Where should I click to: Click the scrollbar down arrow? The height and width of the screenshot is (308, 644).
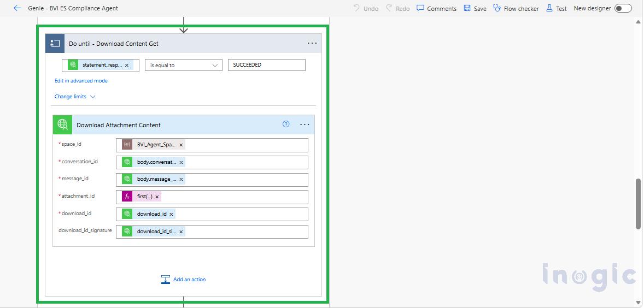tap(638, 304)
